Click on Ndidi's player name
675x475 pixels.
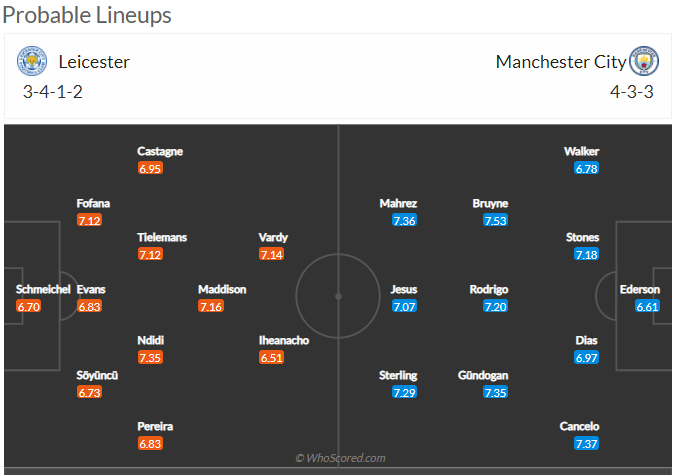pyautogui.click(x=151, y=340)
